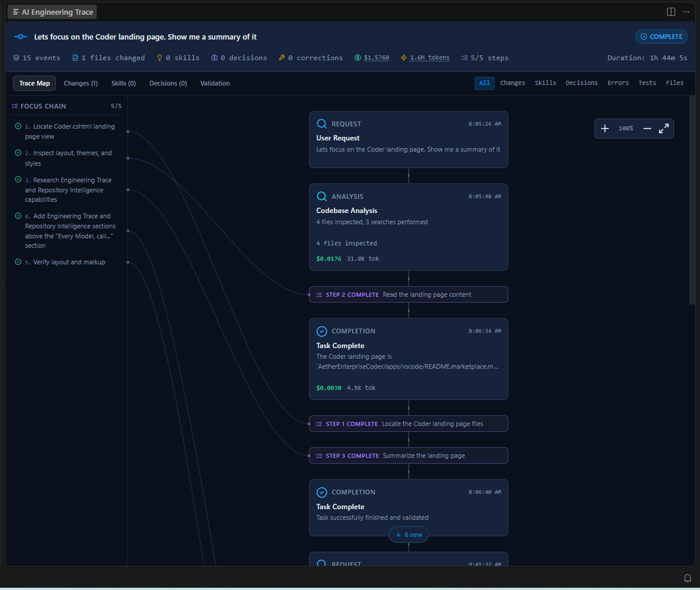Screen dimensions: 700x590
Task: Click check icon beside Inspect layout step
Action: pos(18,153)
